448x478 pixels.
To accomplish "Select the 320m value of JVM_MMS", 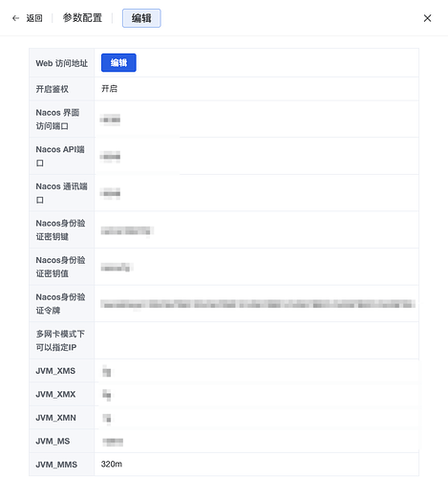I will pos(112,465).
